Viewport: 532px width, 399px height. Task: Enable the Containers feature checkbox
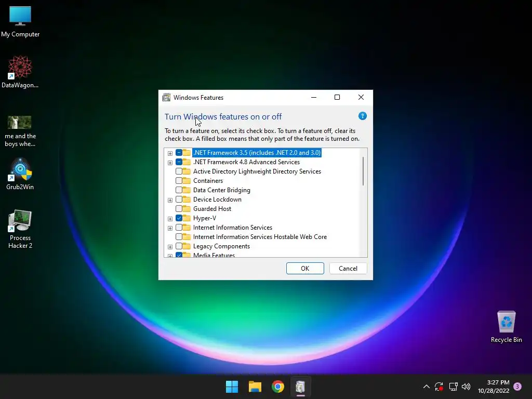tap(179, 180)
